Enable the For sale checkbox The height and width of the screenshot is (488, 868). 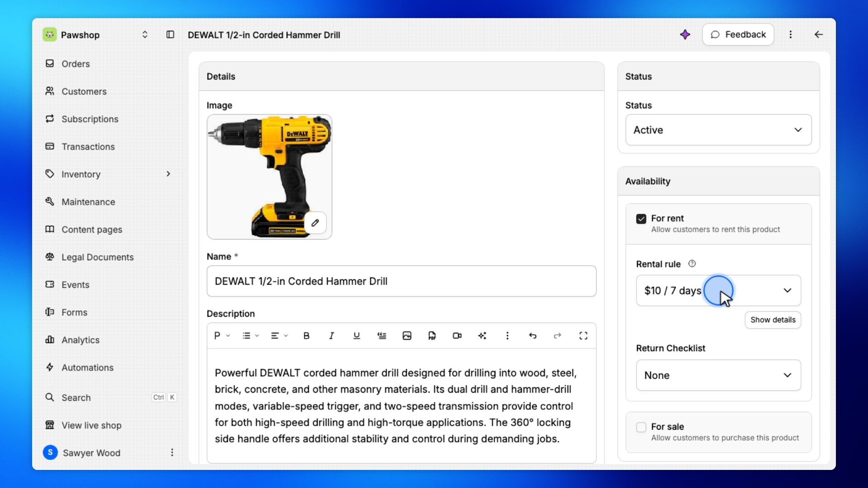click(641, 427)
